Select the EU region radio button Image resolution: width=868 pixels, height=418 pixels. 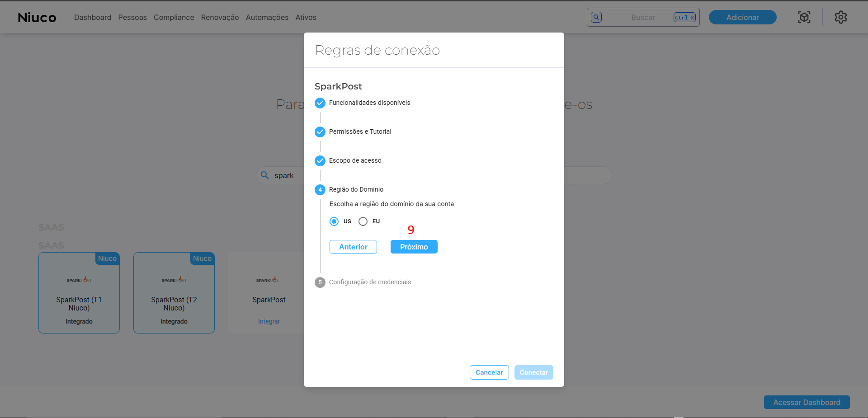pos(363,221)
